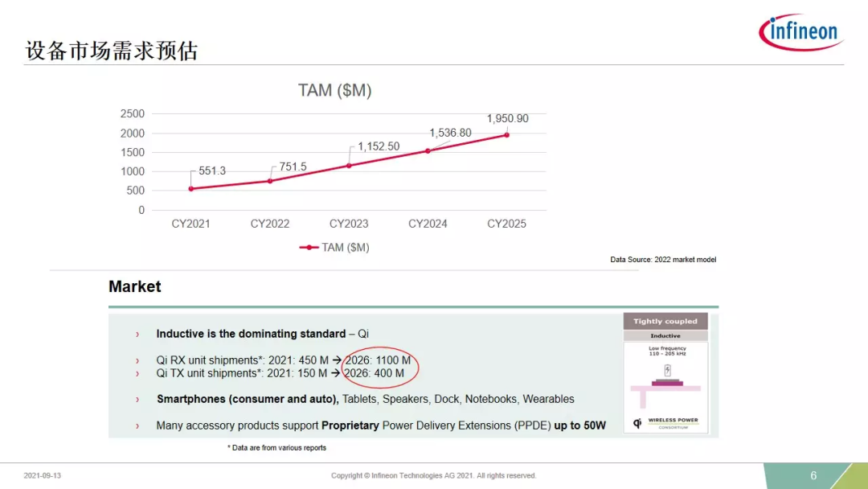Select the Smartphones (consumer and auto) bullet

click(366, 399)
